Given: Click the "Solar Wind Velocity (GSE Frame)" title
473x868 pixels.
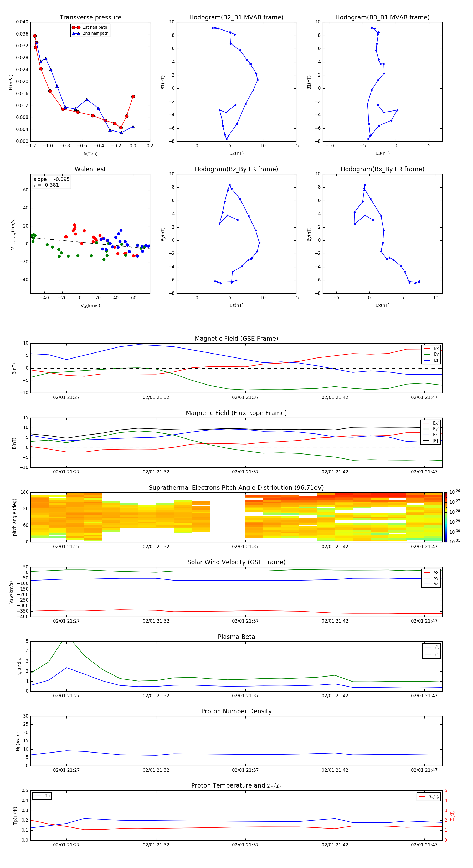Looking at the screenshot, I should coord(236,562).
